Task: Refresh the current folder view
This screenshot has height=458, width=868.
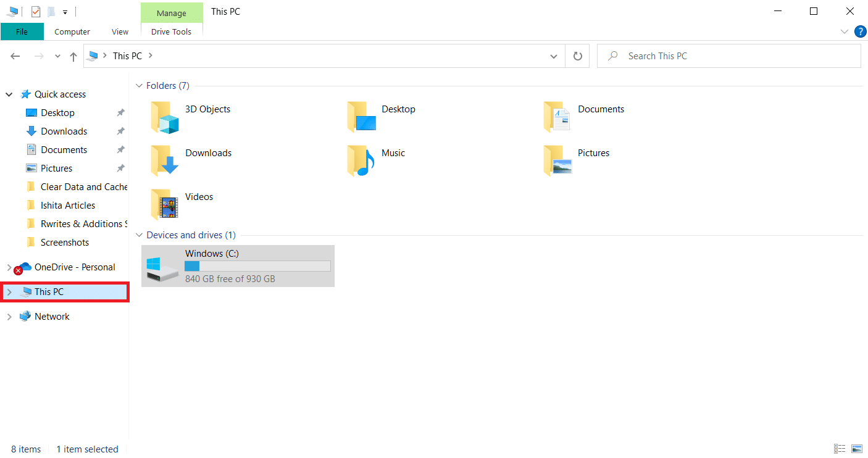Action: pyautogui.click(x=577, y=56)
